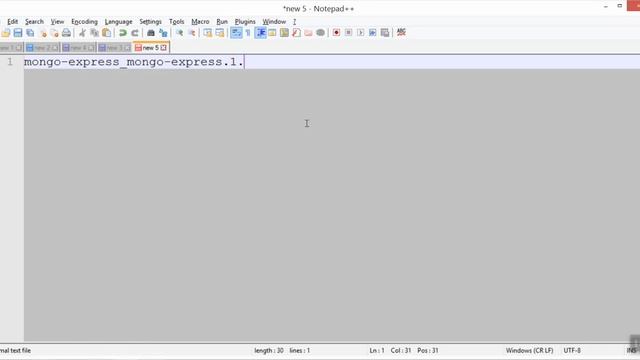640x360 pixels.
Task: Open the Language menu
Action: pos(118,22)
